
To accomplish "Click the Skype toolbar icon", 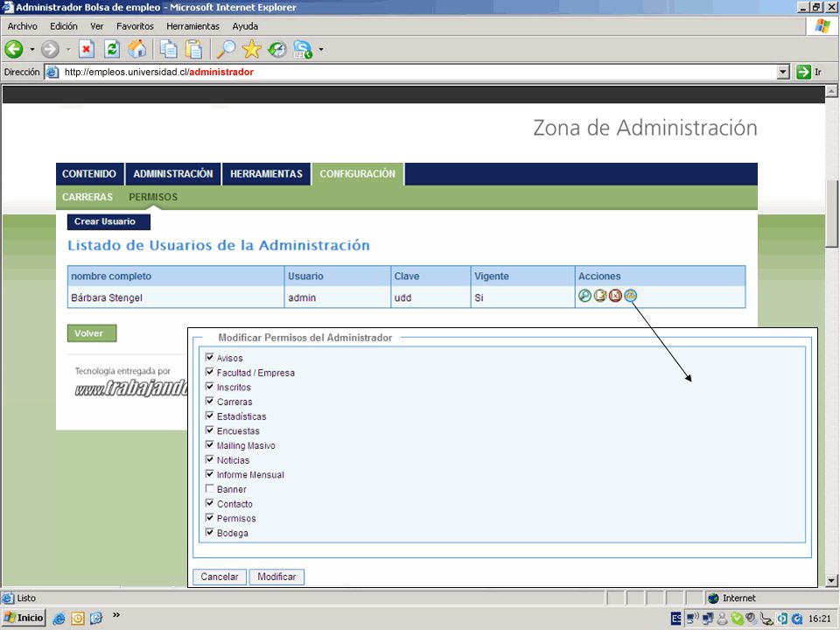I will pyautogui.click(x=304, y=49).
